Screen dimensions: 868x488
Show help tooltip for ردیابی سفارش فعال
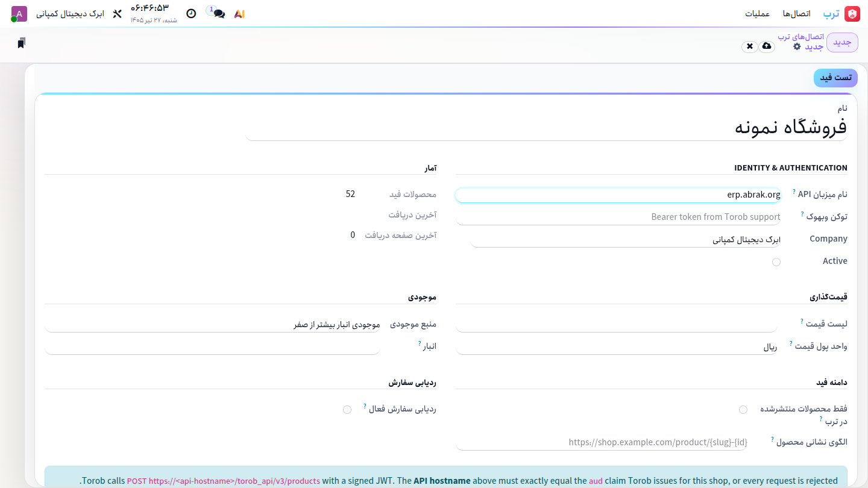[x=365, y=406]
